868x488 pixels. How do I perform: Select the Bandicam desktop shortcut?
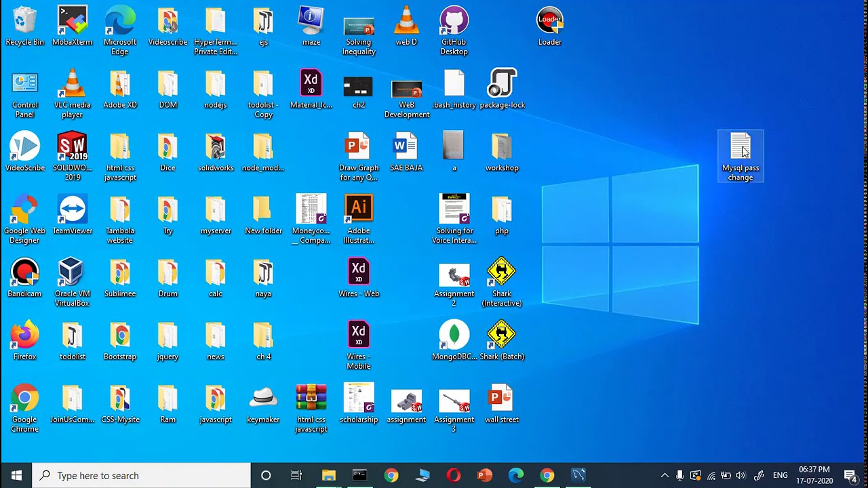click(x=24, y=279)
